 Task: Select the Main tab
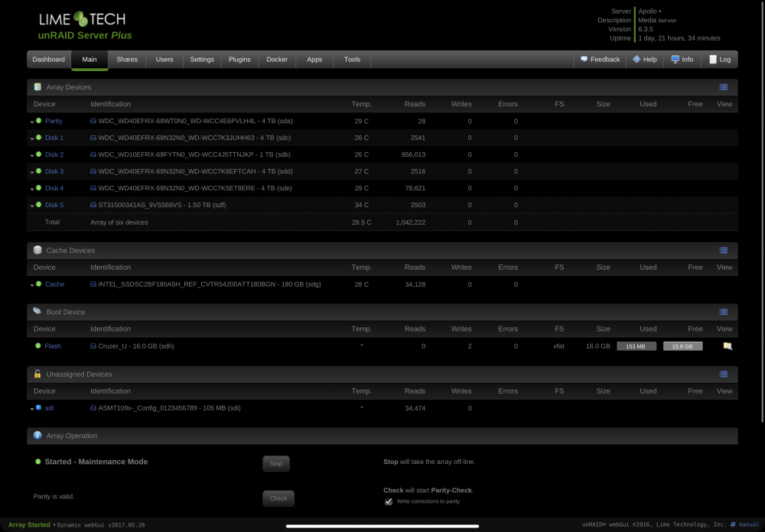pyautogui.click(x=90, y=60)
